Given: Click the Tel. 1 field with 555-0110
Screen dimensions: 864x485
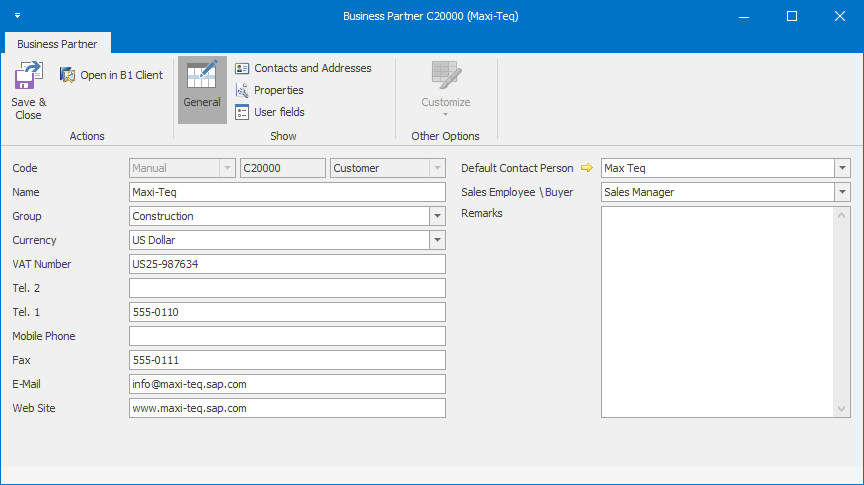Looking at the screenshot, I should click(x=287, y=312).
